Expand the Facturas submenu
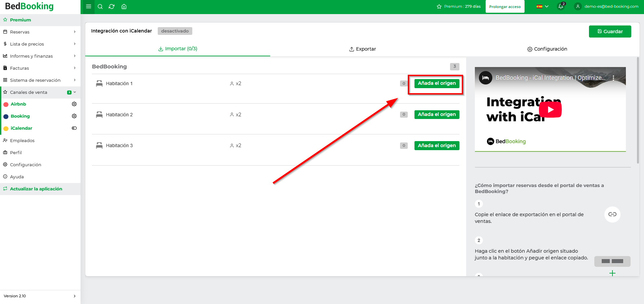 (75, 68)
